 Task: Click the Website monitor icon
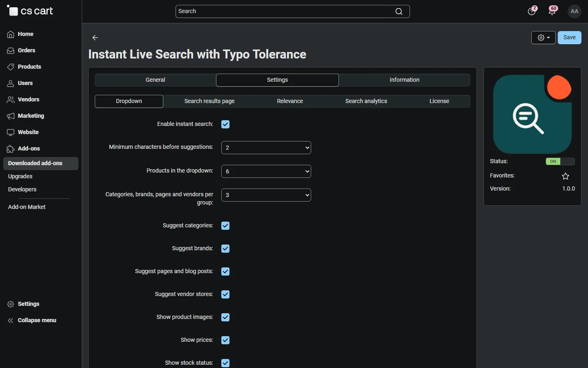tap(11, 132)
